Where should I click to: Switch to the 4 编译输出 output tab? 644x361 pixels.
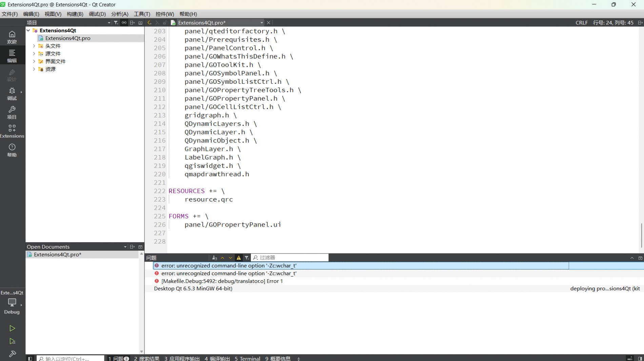pyautogui.click(x=217, y=358)
